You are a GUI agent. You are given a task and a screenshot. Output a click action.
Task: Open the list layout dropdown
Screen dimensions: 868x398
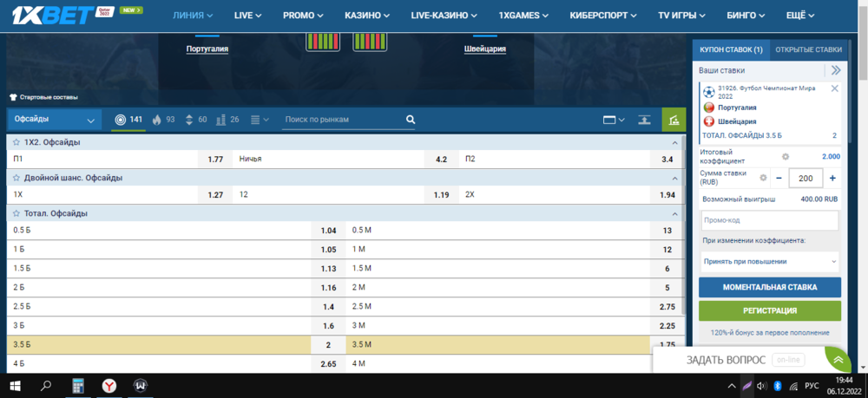tap(260, 120)
